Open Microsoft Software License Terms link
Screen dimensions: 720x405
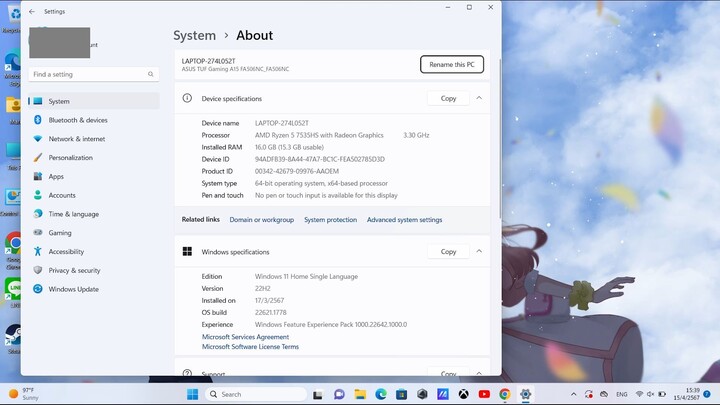pyautogui.click(x=250, y=347)
